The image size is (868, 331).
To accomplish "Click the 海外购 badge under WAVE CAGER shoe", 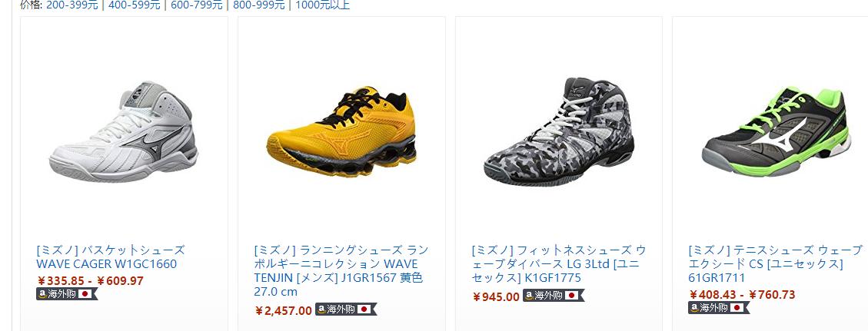I will 67,294.
